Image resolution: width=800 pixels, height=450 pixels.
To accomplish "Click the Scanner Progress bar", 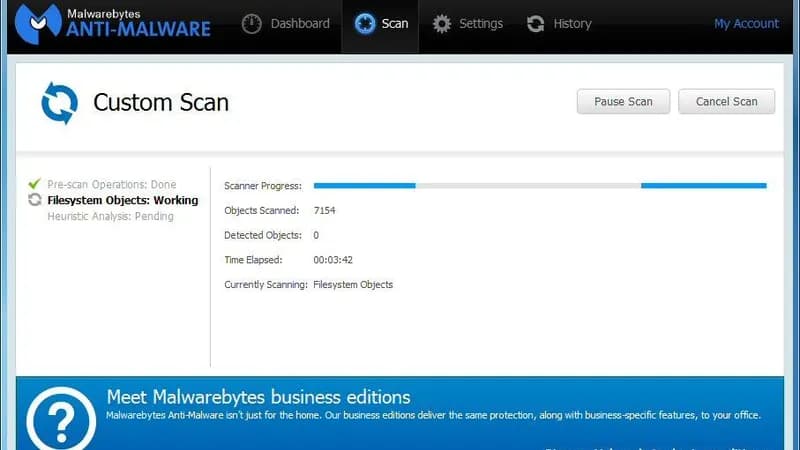I will tap(540, 186).
